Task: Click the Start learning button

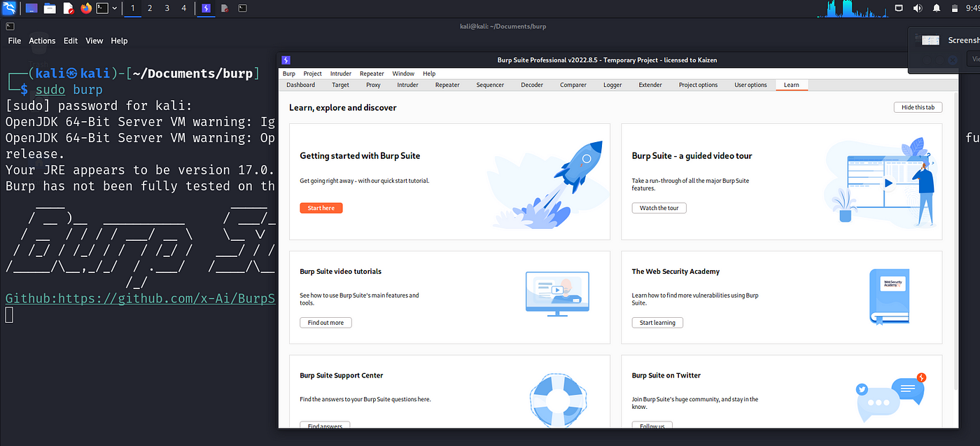Action: click(657, 323)
